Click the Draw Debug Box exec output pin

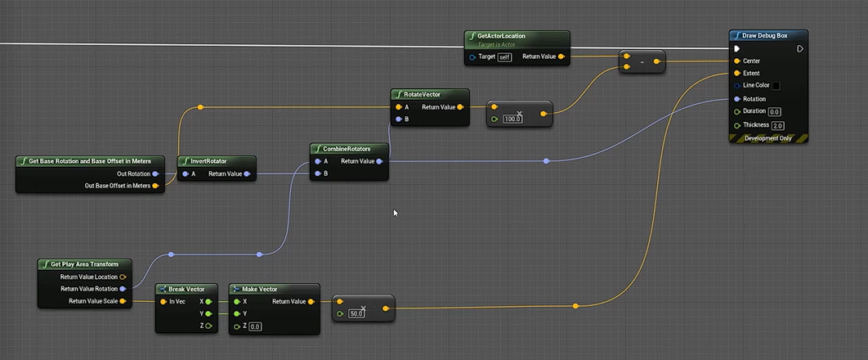coord(800,49)
